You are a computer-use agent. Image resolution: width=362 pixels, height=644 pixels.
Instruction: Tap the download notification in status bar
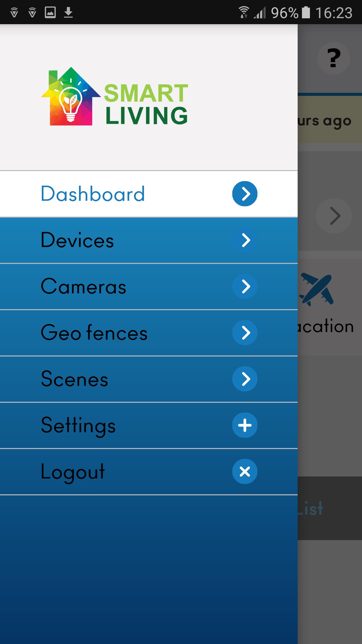coord(68,12)
